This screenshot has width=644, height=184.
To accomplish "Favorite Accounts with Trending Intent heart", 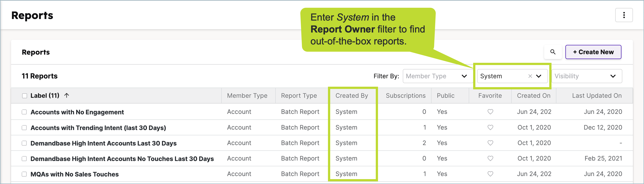I will pyautogui.click(x=490, y=128).
